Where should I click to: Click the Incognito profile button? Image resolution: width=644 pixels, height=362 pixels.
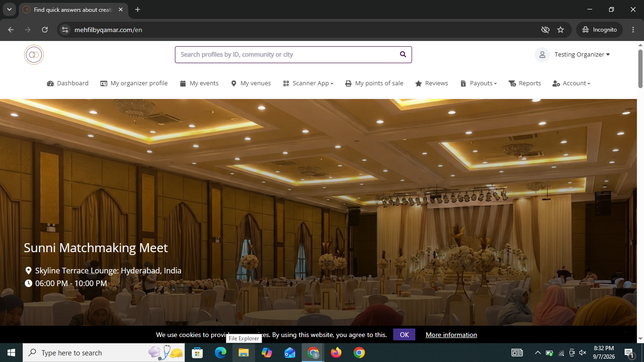(599, 30)
